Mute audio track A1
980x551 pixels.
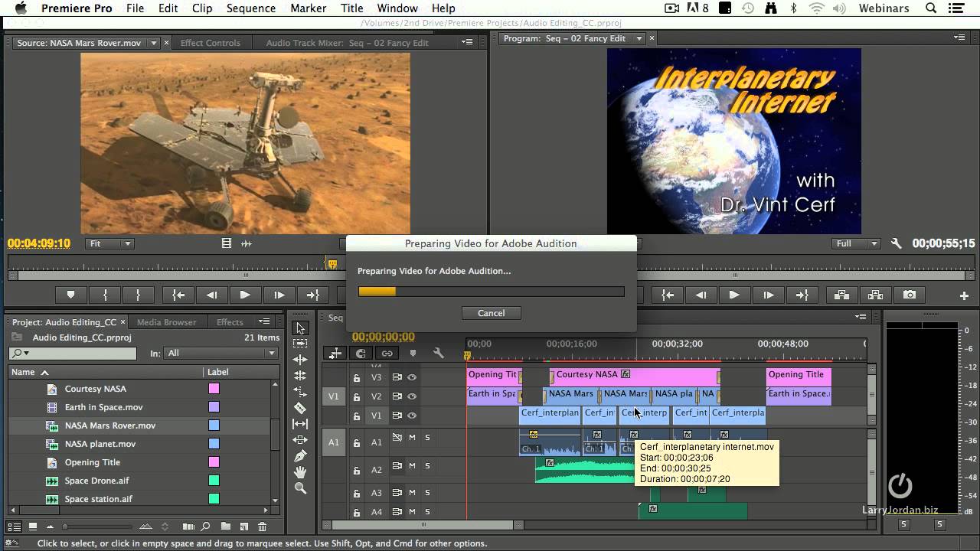(x=412, y=438)
